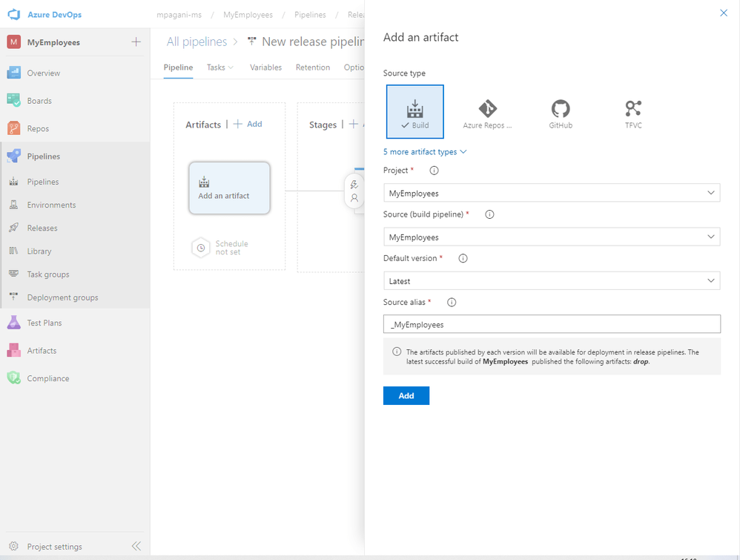Click the MyEmployees breadcrumb link
The image size is (740, 560).
(248, 15)
